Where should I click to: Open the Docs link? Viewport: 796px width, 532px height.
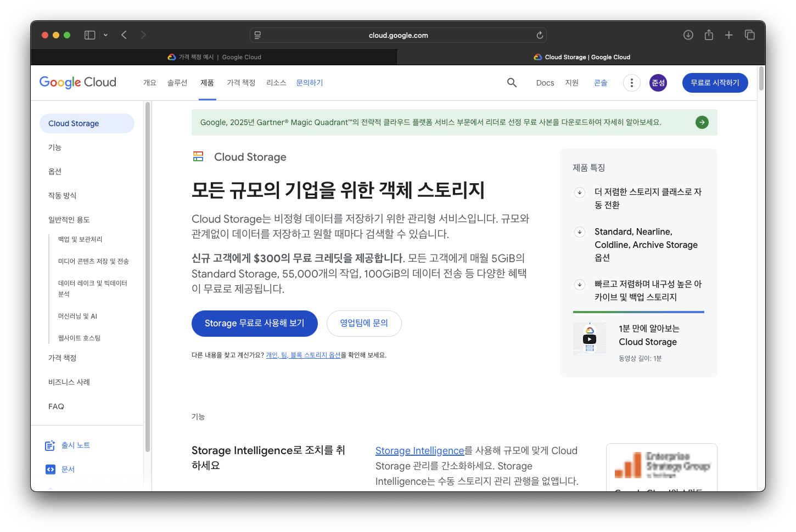(545, 83)
